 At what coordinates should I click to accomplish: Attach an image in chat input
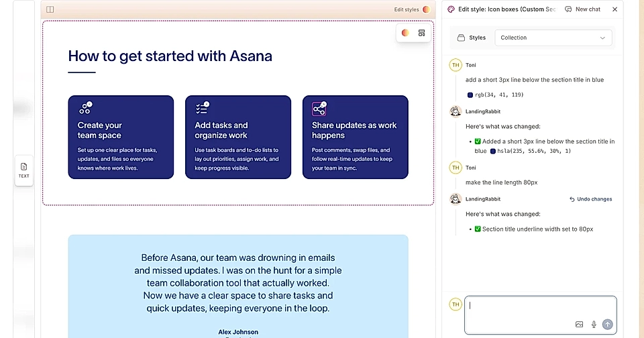coord(579,325)
